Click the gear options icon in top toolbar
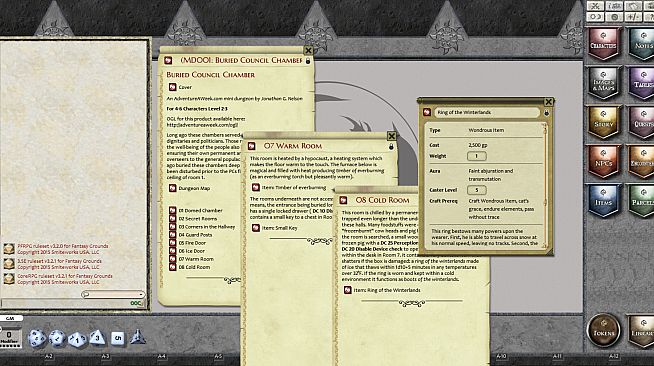This screenshot has width=654, height=366. point(614,17)
